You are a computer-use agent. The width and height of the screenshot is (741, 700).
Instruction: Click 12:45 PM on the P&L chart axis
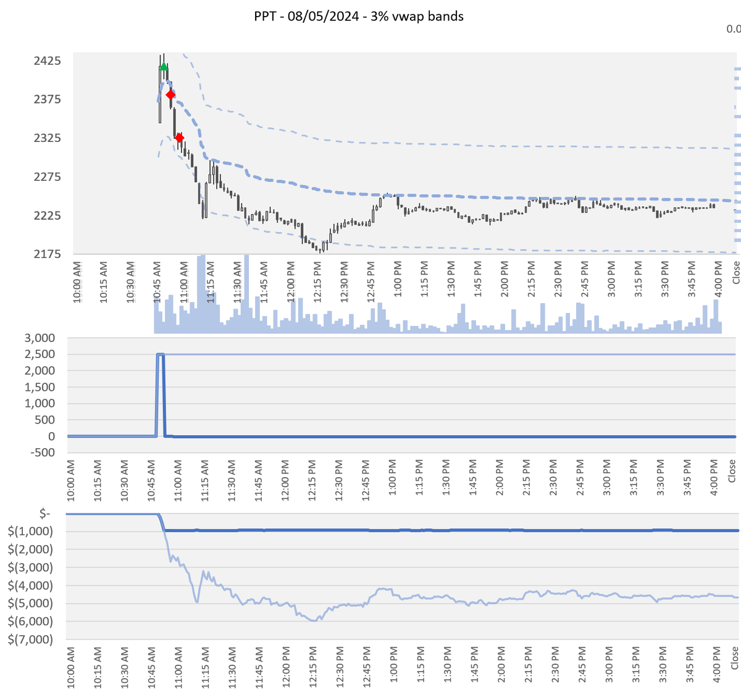(366, 667)
